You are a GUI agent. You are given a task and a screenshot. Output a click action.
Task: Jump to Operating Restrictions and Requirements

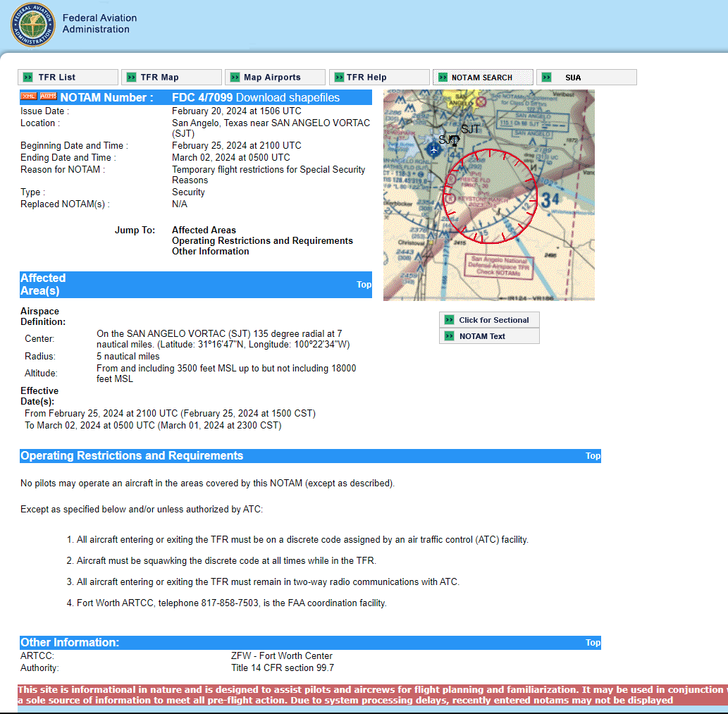[262, 241]
